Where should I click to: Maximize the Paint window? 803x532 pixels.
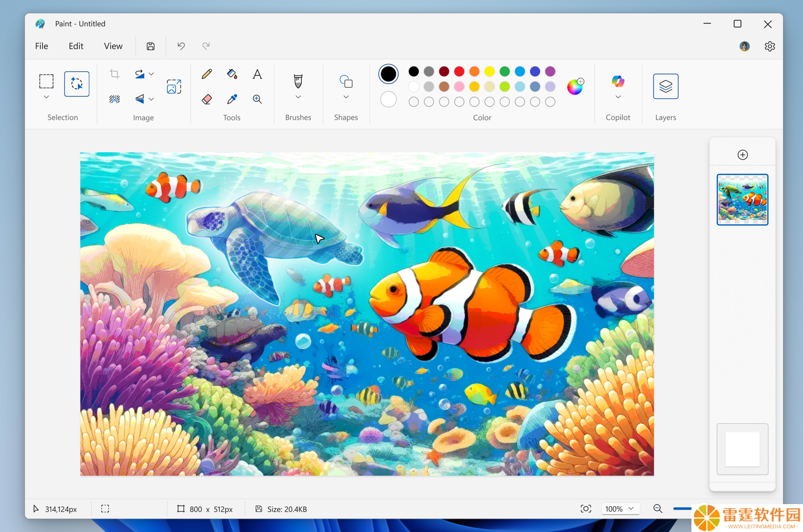pos(738,23)
